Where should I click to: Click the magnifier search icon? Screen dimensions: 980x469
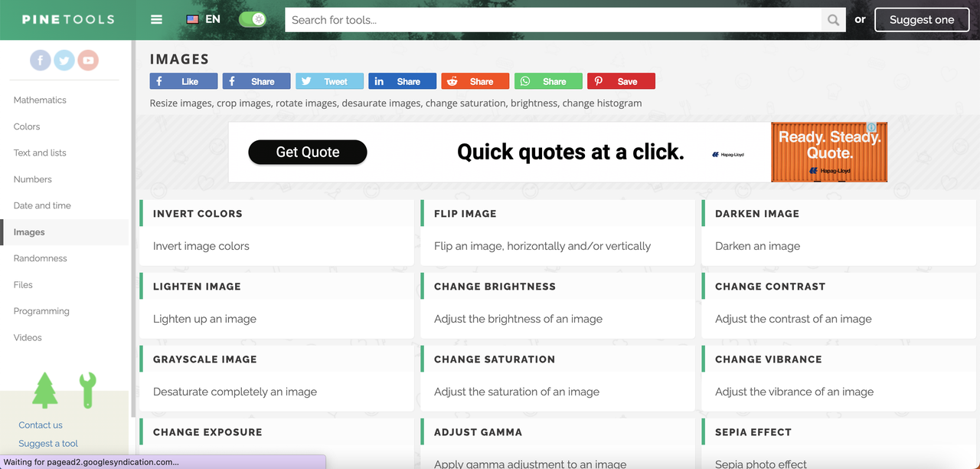[834, 20]
